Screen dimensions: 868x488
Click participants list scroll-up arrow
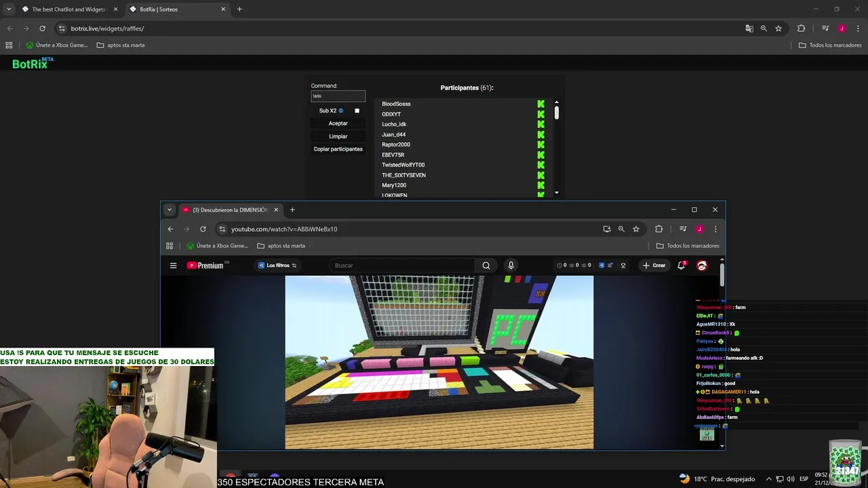(x=557, y=103)
